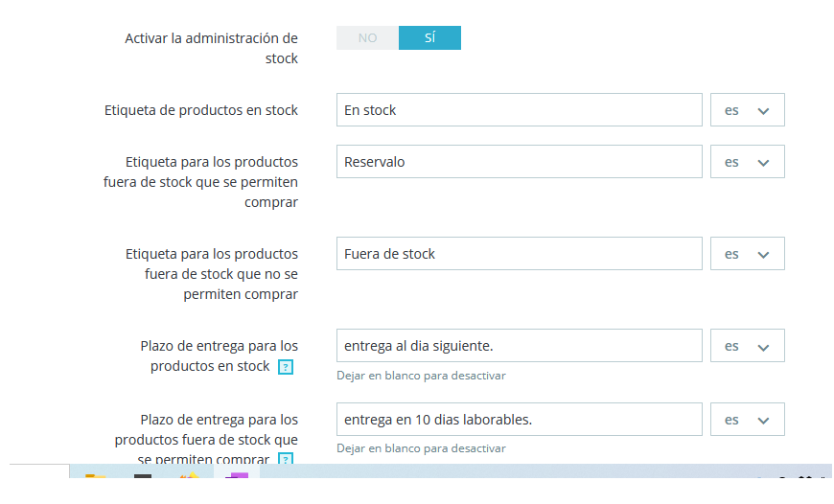Screen dimensions: 834x504
Task: Expand language dropdown for 'entrega al dia siguiente'
Action: [x=747, y=346]
